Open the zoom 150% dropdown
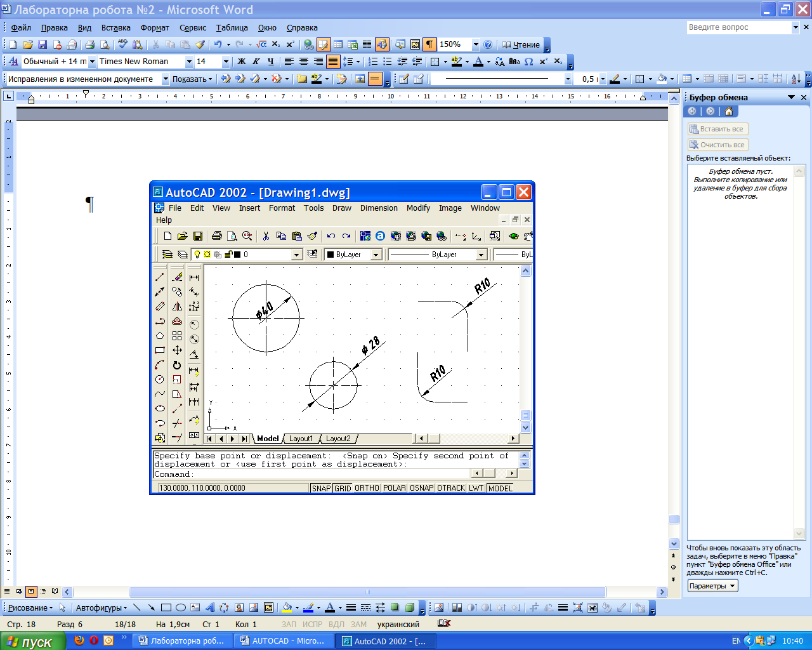The image size is (812, 650). (476, 44)
